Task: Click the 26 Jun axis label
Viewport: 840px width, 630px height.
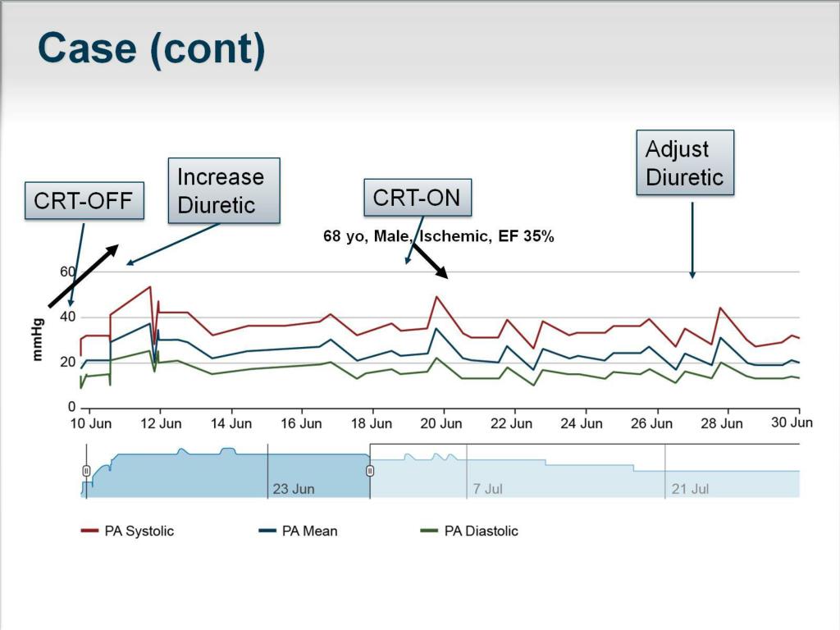Action: click(651, 424)
